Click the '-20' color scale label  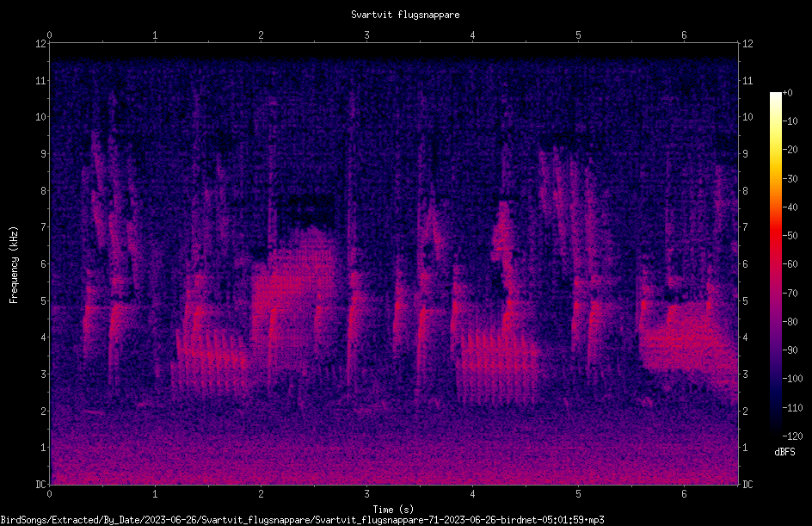pyautogui.click(x=790, y=150)
